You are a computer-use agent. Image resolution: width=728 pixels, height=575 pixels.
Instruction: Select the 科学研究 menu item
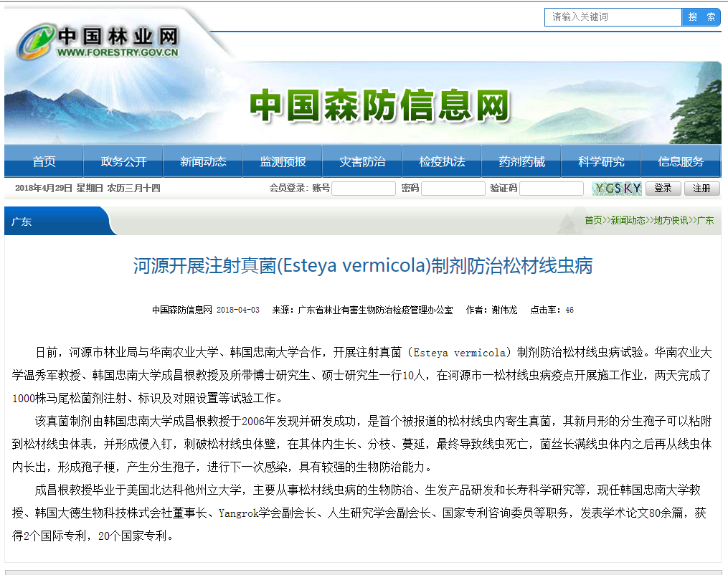[x=601, y=162]
